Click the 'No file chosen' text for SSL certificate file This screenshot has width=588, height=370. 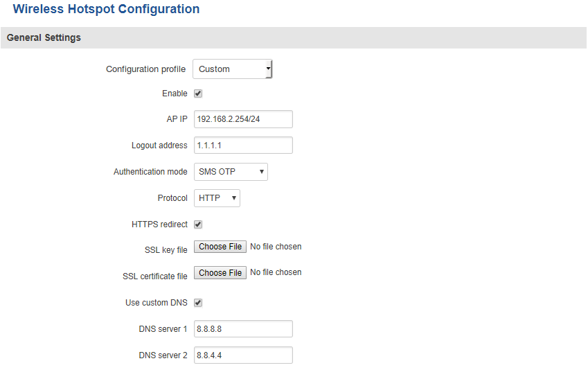276,273
